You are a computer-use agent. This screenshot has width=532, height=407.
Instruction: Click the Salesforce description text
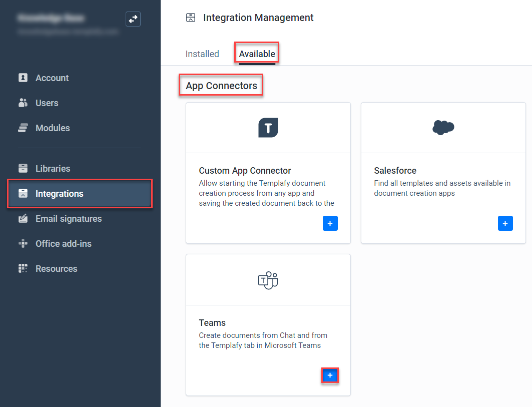tap(442, 188)
